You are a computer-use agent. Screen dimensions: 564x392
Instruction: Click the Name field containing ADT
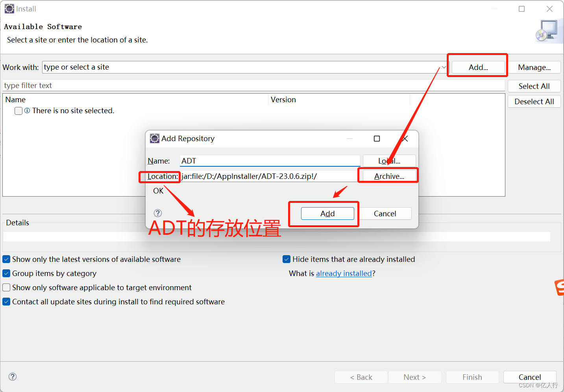point(270,161)
